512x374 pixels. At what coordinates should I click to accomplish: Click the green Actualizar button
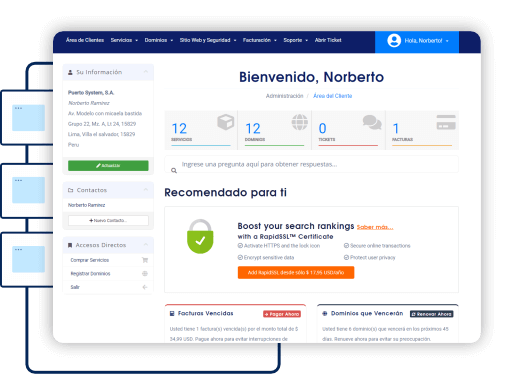[108, 166]
